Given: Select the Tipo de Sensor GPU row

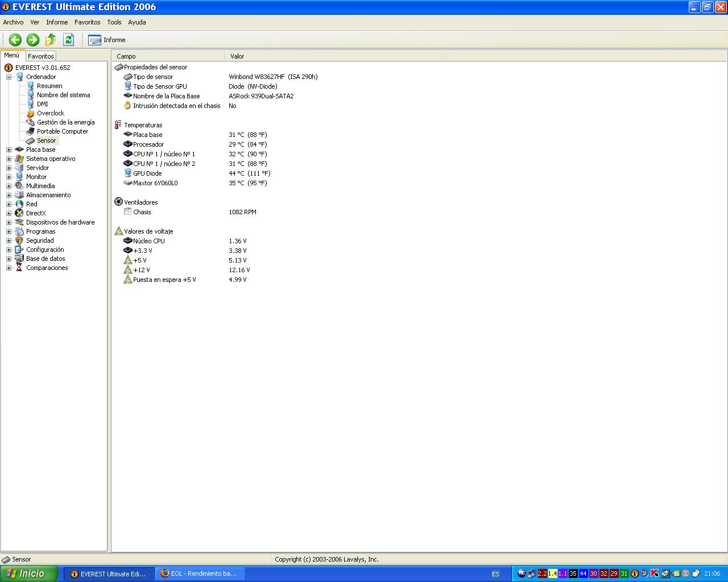Looking at the screenshot, I should tap(200, 86).
